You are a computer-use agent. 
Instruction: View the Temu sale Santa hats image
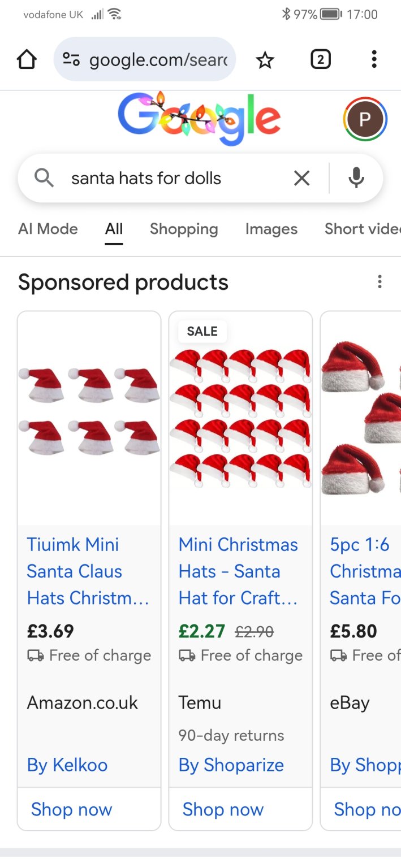pos(240,418)
